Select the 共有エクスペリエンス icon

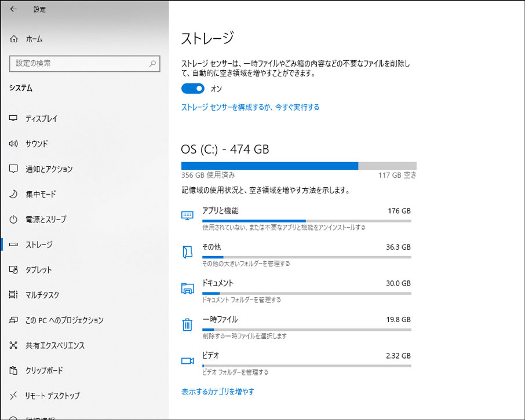[x=13, y=345]
